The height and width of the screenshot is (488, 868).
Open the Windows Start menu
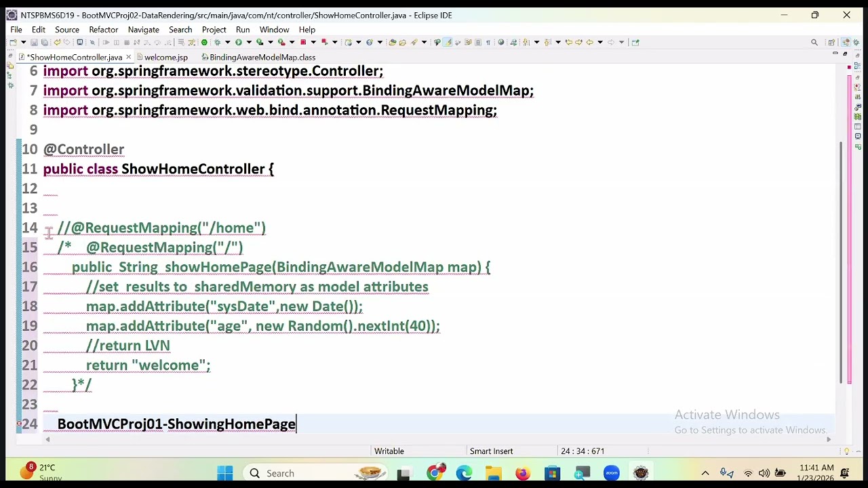[x=225, y=473]
